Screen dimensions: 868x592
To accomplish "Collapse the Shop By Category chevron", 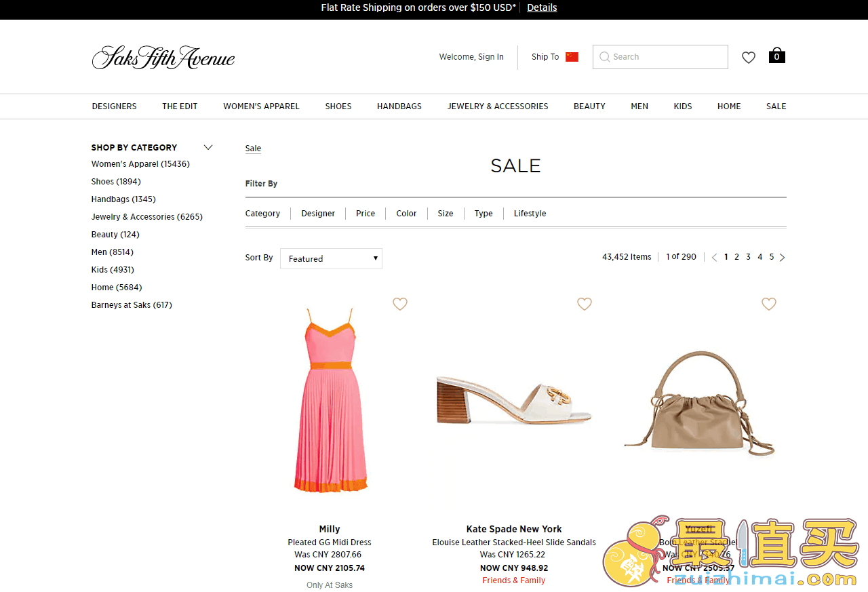I will coord(208,147).
